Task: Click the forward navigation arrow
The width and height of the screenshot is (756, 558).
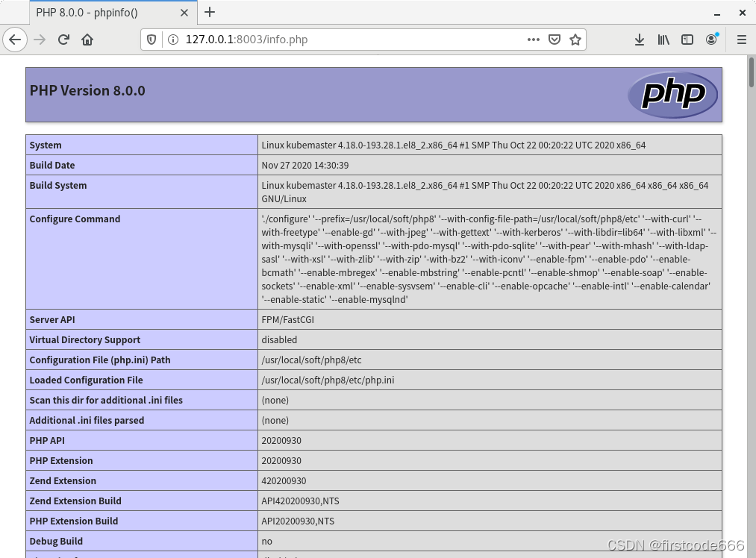Action: pos(40,40)
